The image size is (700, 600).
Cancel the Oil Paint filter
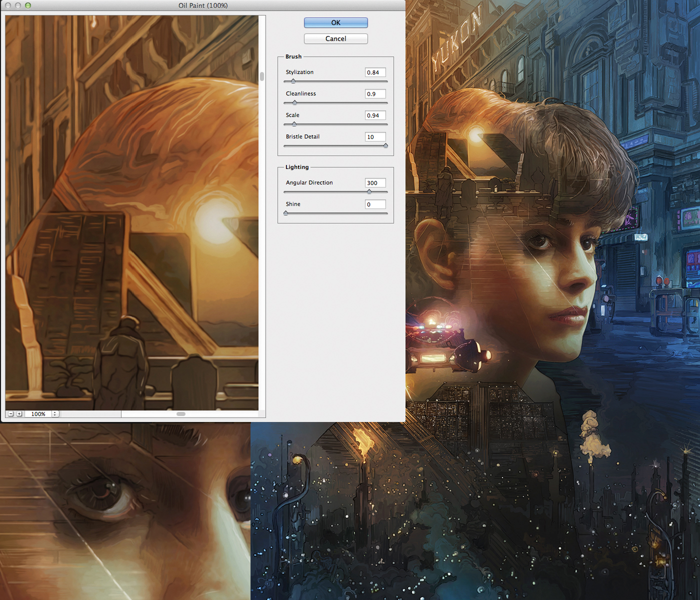pos(335,38)
